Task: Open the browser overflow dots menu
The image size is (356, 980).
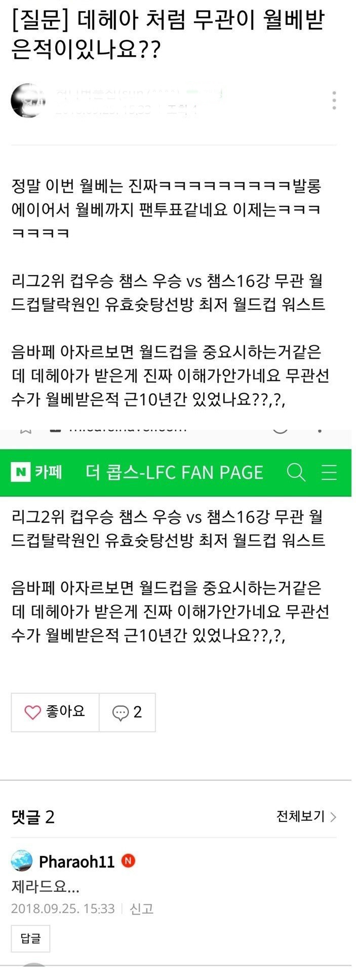Action: pyautogui.click(x=320, y=430)
